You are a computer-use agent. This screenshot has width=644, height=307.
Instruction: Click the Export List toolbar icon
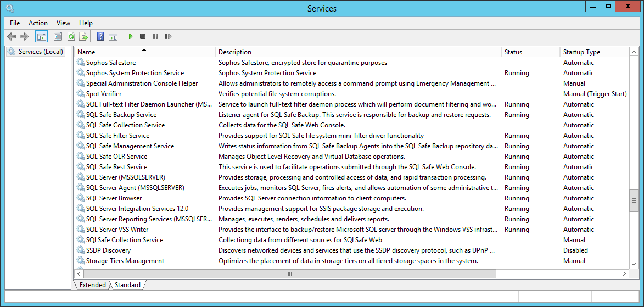pyautogui.click(x=84, y=37)
